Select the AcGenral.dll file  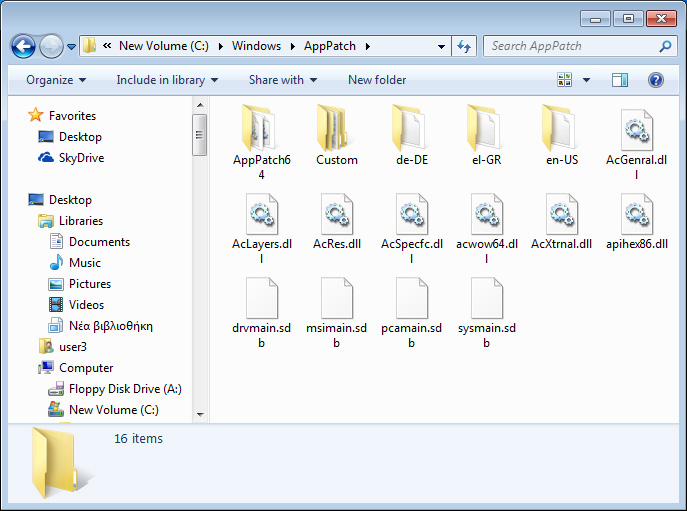pos(637,145)
